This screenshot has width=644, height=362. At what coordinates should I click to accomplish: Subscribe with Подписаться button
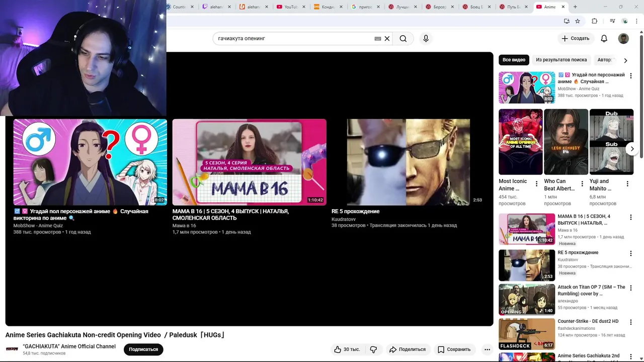point(143,349)
